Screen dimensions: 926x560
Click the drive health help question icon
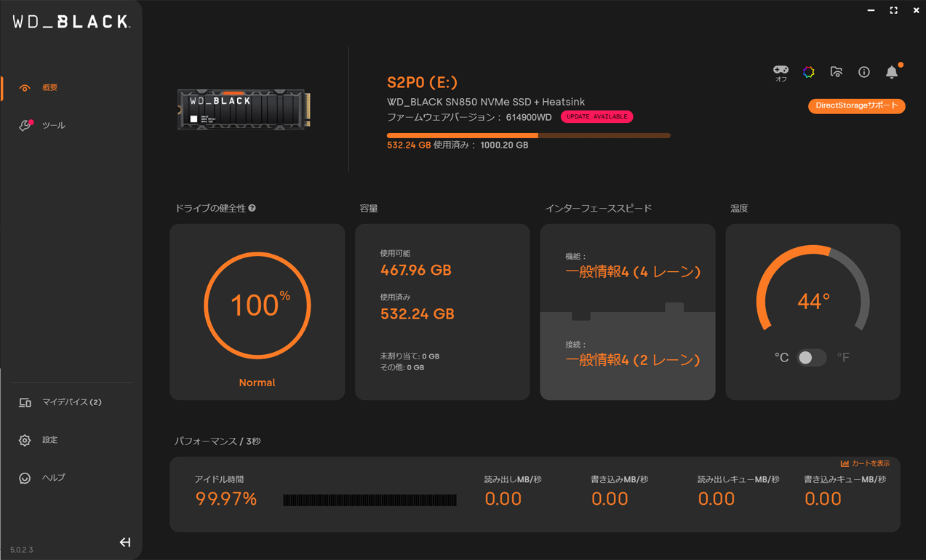pos(252,208)
